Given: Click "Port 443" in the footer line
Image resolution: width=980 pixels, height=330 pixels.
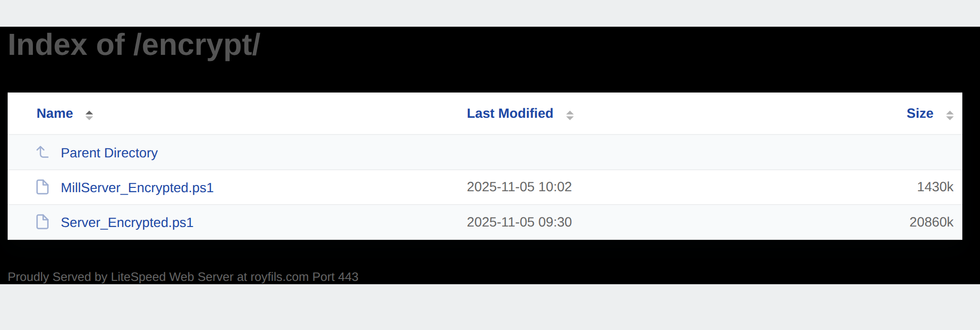Looking at the screenshot, I should tap(335, 277).
